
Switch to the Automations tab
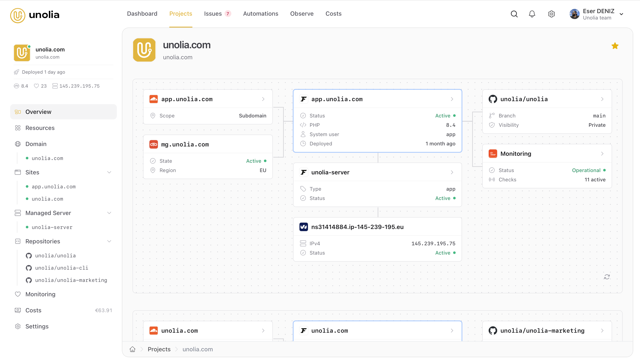click(261, 14)
